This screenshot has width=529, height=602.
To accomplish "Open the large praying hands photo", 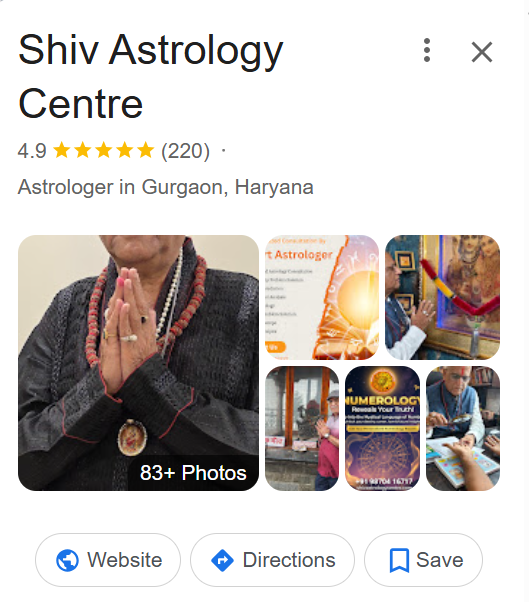I will pos(138,363).
